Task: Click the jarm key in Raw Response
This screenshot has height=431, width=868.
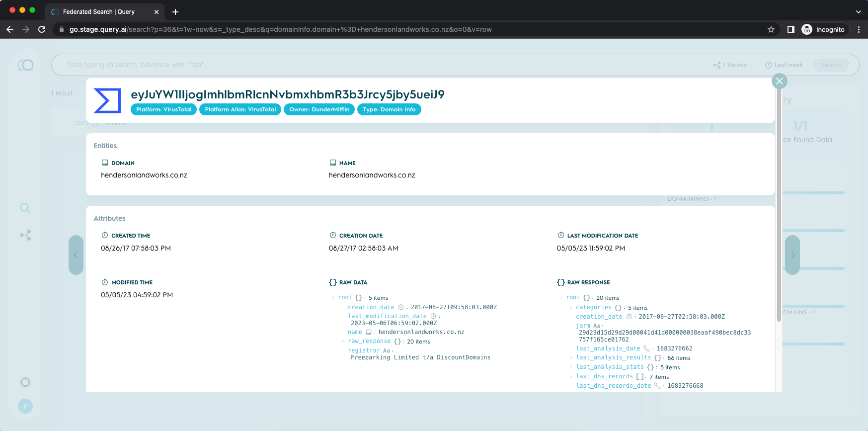Action: click(x=583, y=326)
